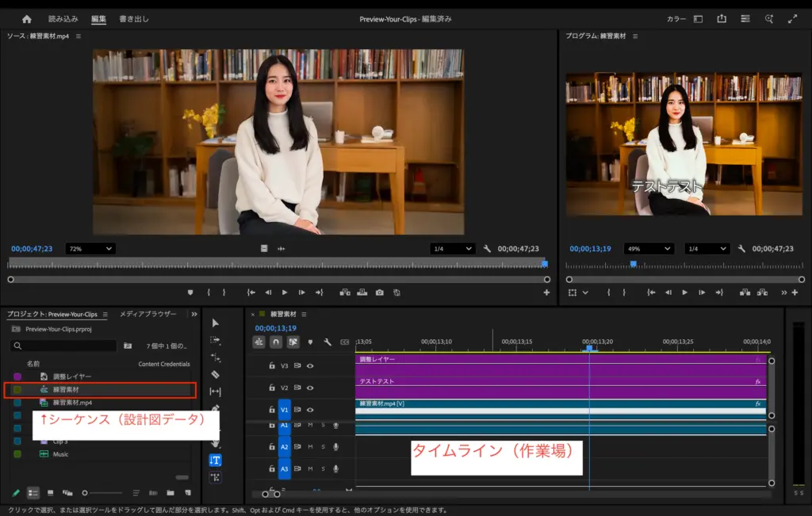Select the Razor tool
Viewport: 812px width, 516px height.
click(215, 374)
